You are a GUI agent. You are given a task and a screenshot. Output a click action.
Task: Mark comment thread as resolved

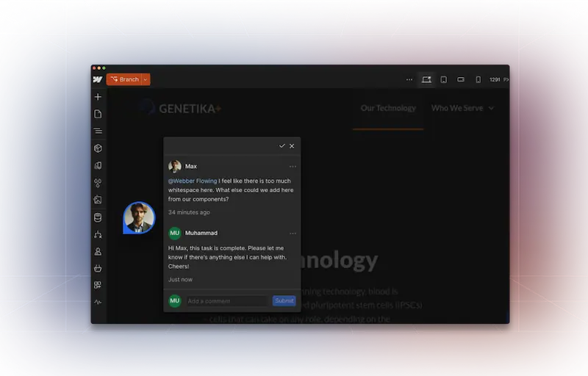click(282, 146)
